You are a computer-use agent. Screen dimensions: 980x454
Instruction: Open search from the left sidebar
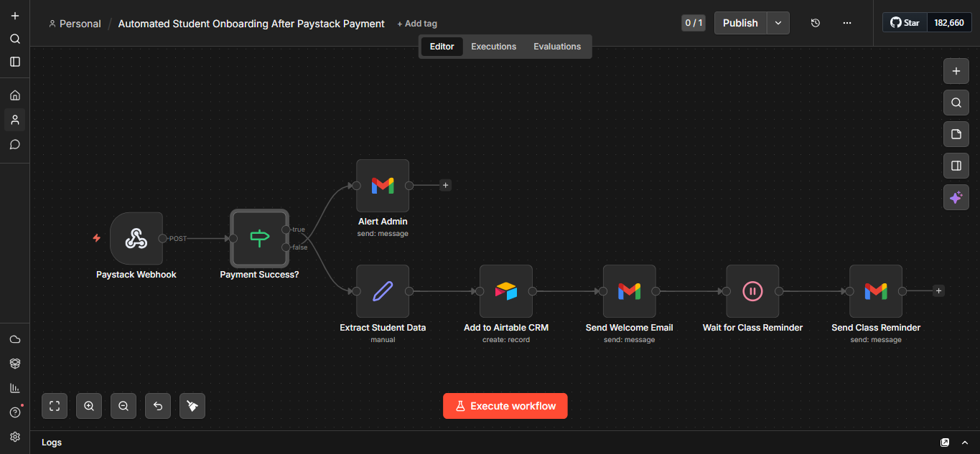click(x=15, y=39)
